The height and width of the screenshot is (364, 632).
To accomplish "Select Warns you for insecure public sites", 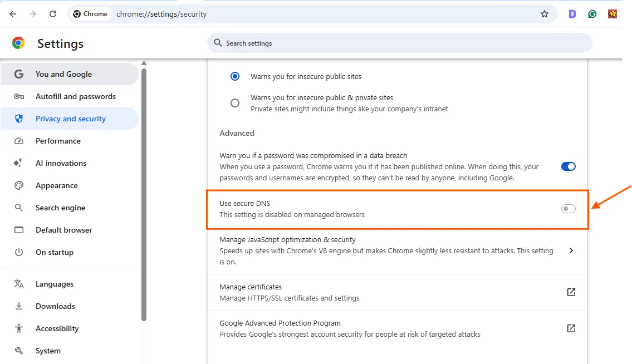I will click(x=235, y=76).
